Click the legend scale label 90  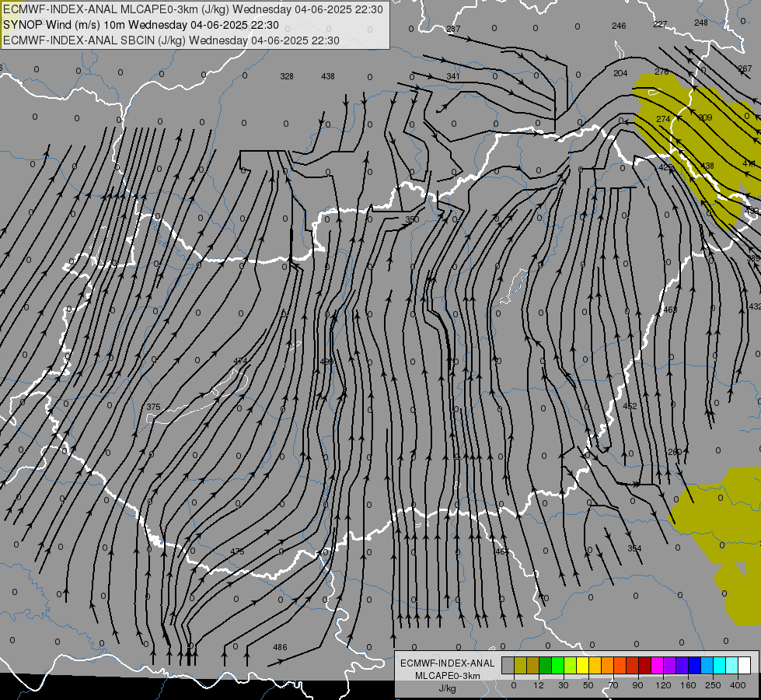(x=637, y=685)
